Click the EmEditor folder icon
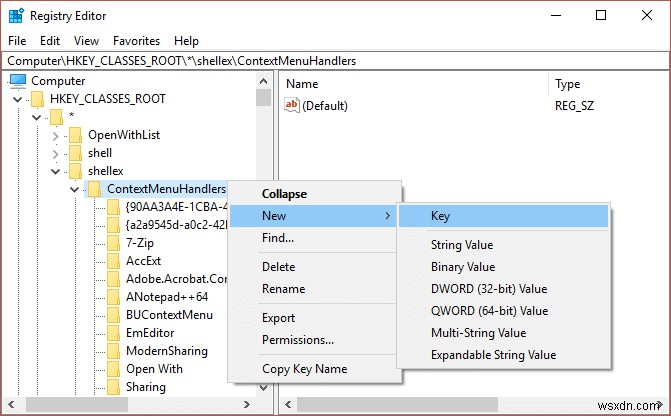 coord(113,333)
